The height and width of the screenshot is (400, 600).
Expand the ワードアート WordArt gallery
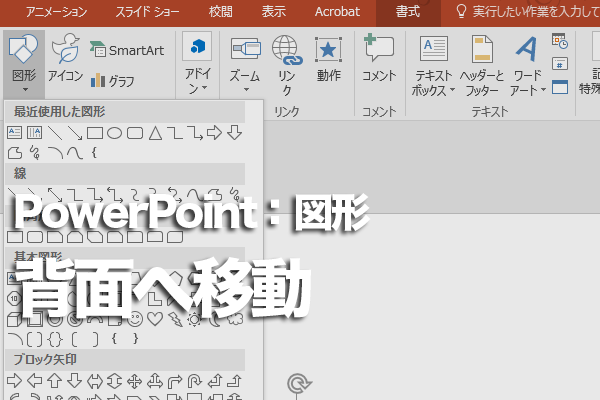pos(527,66)
